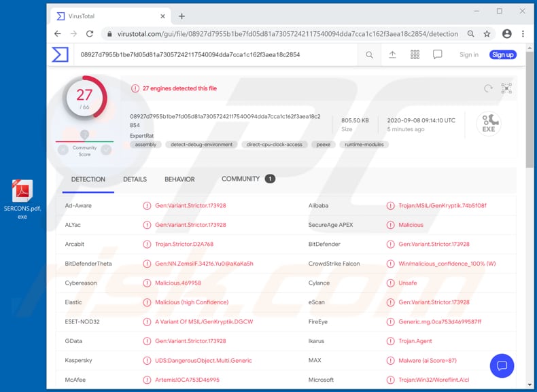Click the Trojan:MSIL/GenKryptik.74b5f08f Alibaba result
Image resolution: width=537 pixels, height=392 pixels.
pyautogui.click(x=443, y=206)
